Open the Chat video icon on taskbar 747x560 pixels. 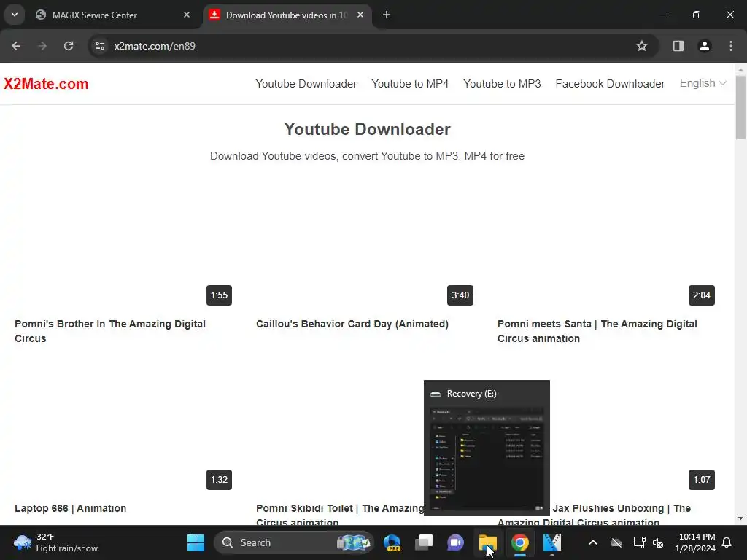click(455, 542)
